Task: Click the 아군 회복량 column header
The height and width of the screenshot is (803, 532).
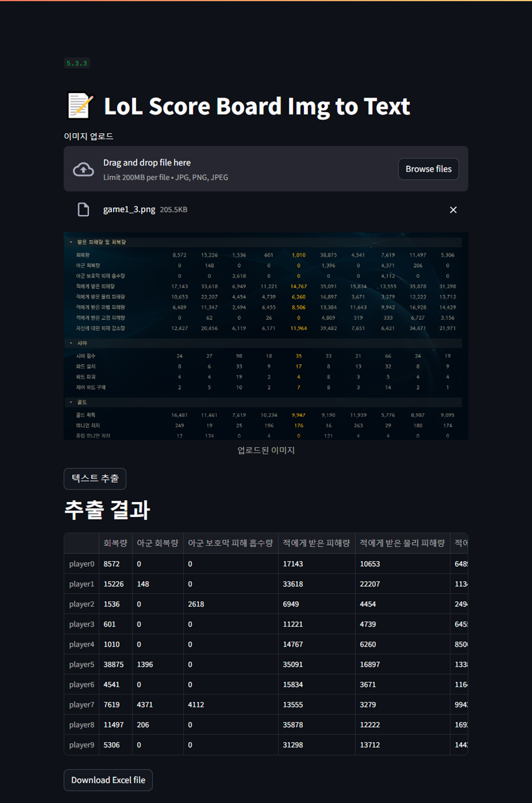Action: [x=158, y=543]
